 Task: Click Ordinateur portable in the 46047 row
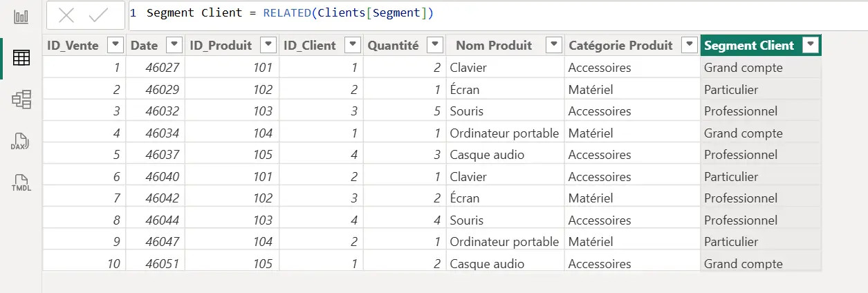coord(504,242)
